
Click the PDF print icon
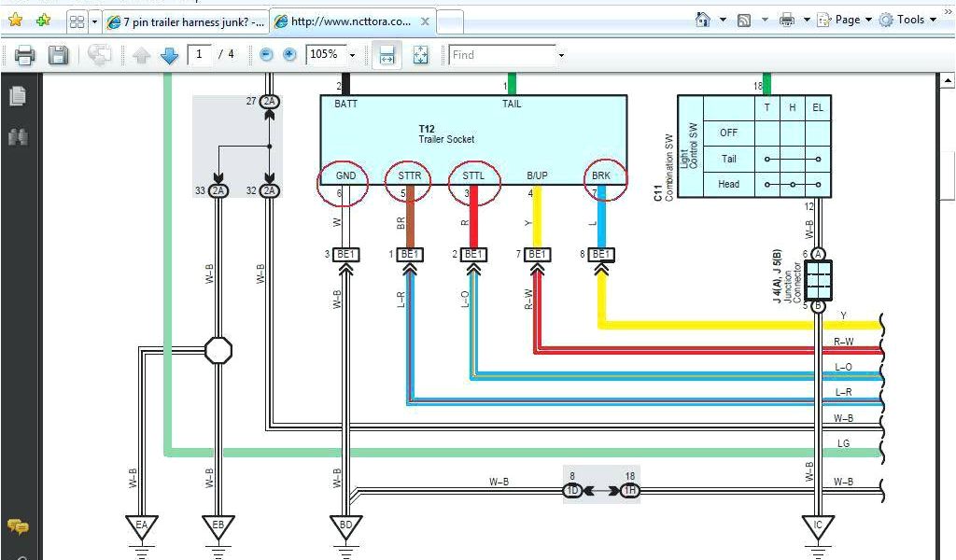(25, 56)
